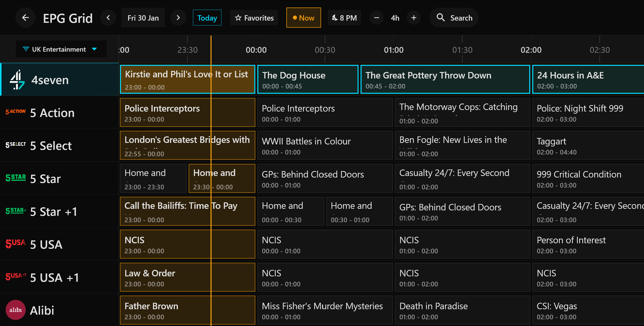This screenshot has height=326, width=644.
Task: Open the 5 Select channel row
Action: [x=51, y=145]
